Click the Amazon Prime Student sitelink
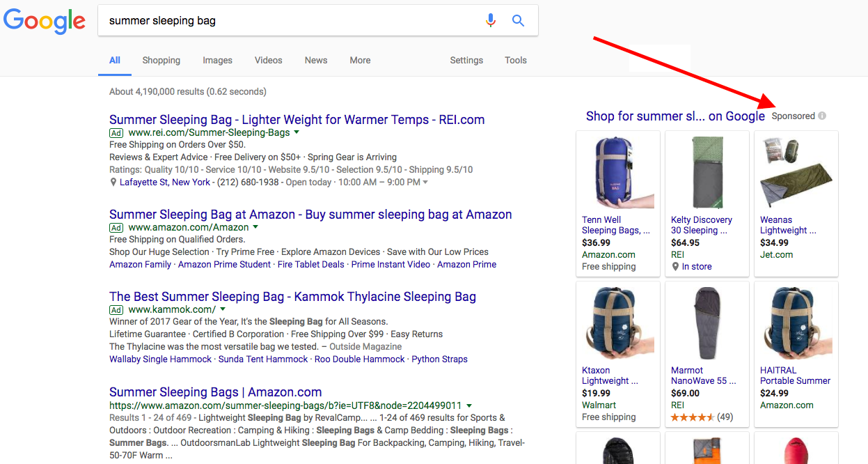 224,265
